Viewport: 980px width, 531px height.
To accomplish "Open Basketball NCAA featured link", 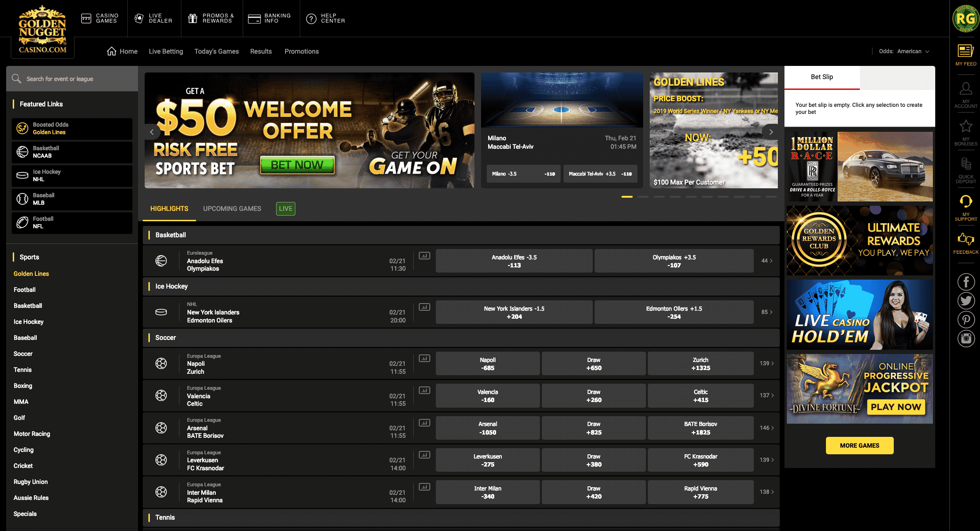I will [72, 152].
